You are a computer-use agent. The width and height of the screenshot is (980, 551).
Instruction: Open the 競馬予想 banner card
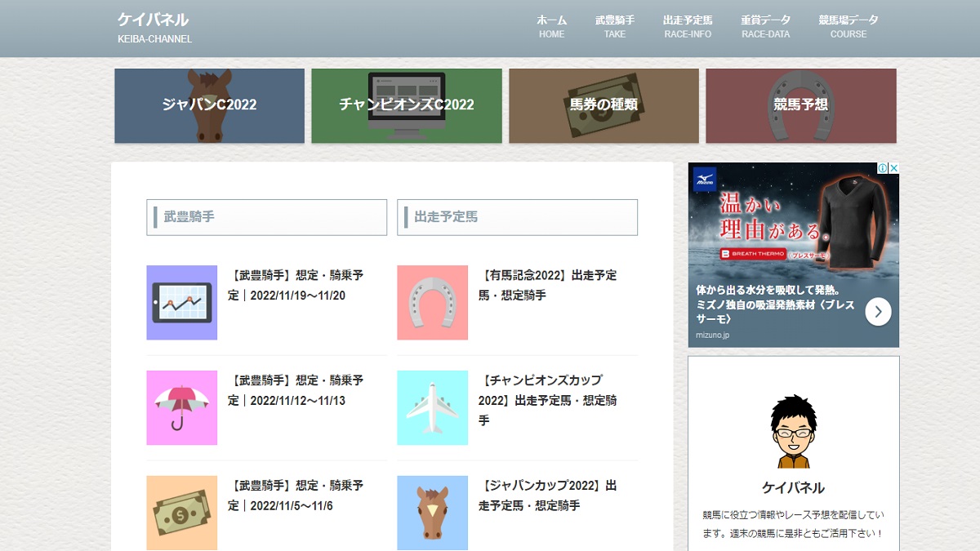(x=801, y=105)
